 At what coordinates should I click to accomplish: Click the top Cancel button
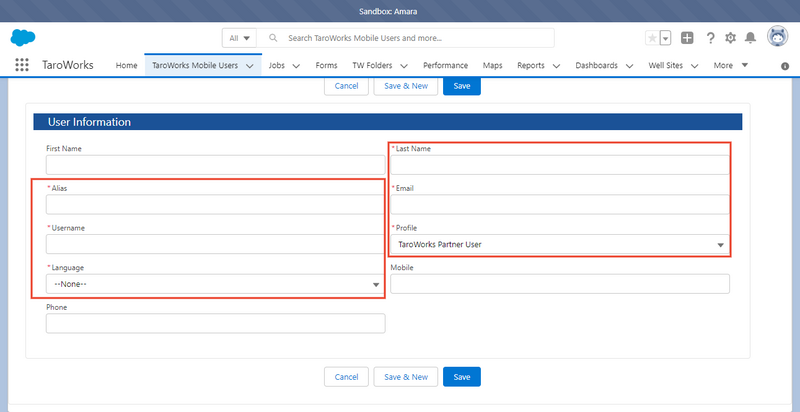tap(346, 86)
